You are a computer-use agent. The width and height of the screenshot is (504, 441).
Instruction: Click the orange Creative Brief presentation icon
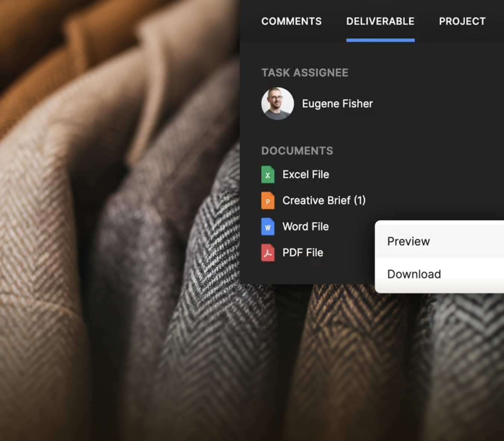tap(268, 201)
